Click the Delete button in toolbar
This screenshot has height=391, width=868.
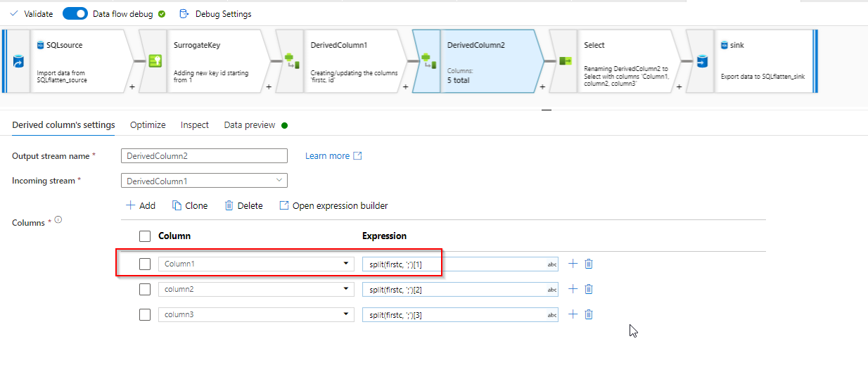click(x=243, y=205)
